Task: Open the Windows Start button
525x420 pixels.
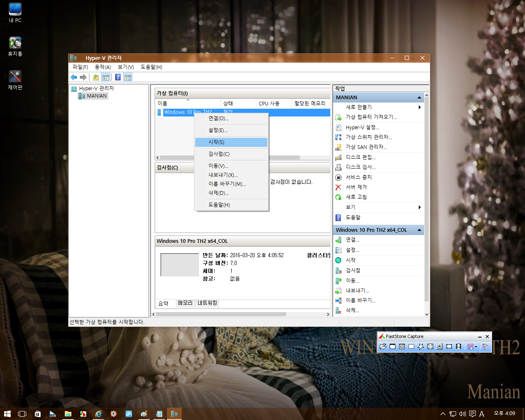Action: 7,414
